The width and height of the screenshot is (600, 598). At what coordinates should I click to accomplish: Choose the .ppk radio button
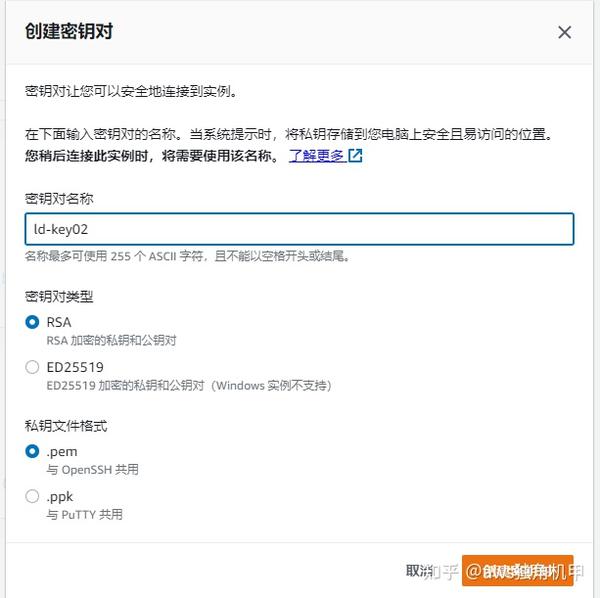click(x=32, y=496)
